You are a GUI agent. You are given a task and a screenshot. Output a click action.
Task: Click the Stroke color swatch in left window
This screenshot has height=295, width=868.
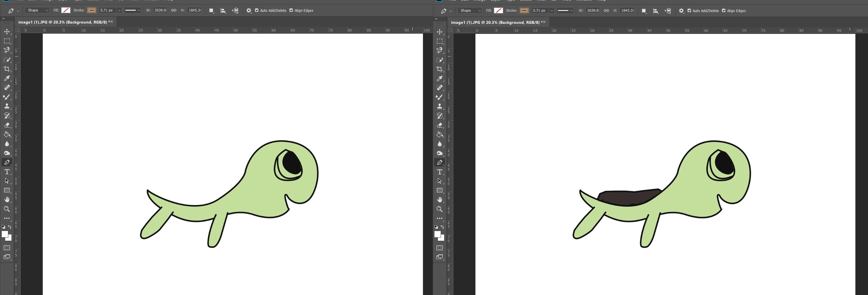pyautogui.click(x=91, y=10)
